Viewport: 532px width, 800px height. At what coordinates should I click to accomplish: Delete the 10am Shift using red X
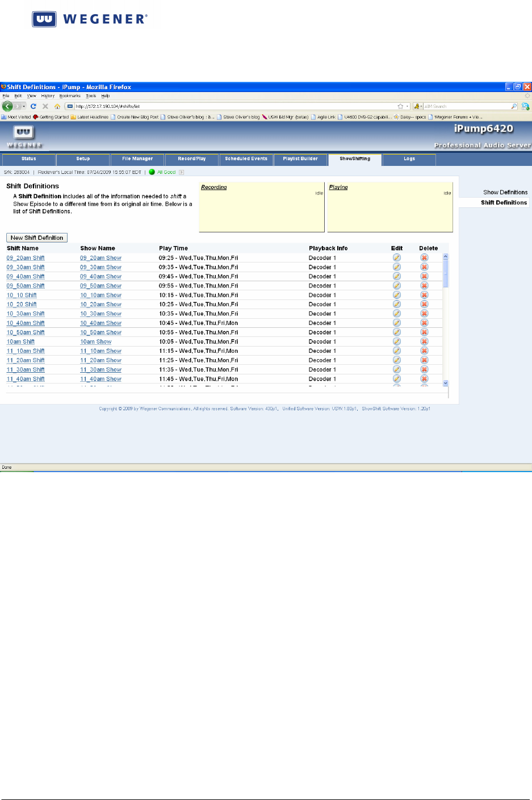(x=424, y=341)
